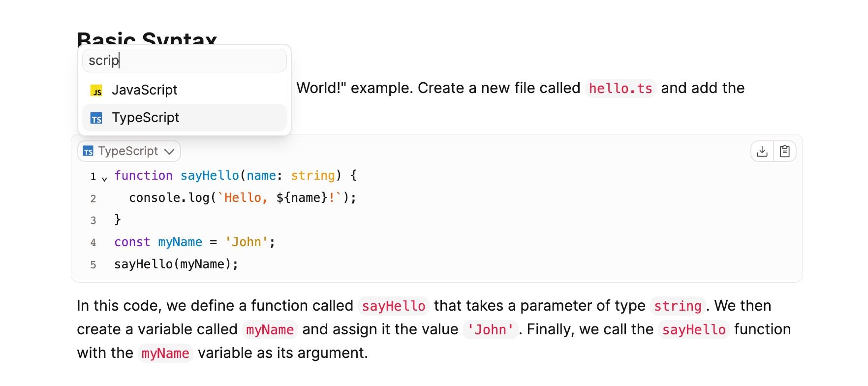Screen dimensions: 868x386
Task: Click the TS icon in the language selector
Action: (x=89, y=151)
